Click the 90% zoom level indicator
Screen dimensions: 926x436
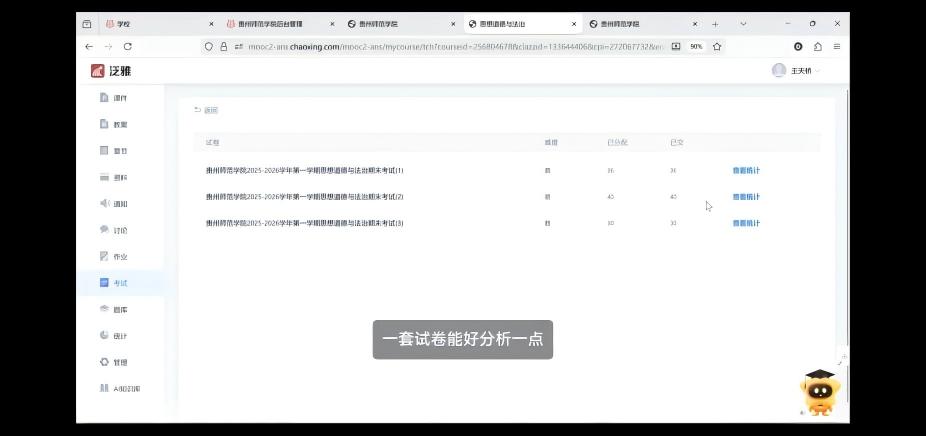tap(696, 47)
